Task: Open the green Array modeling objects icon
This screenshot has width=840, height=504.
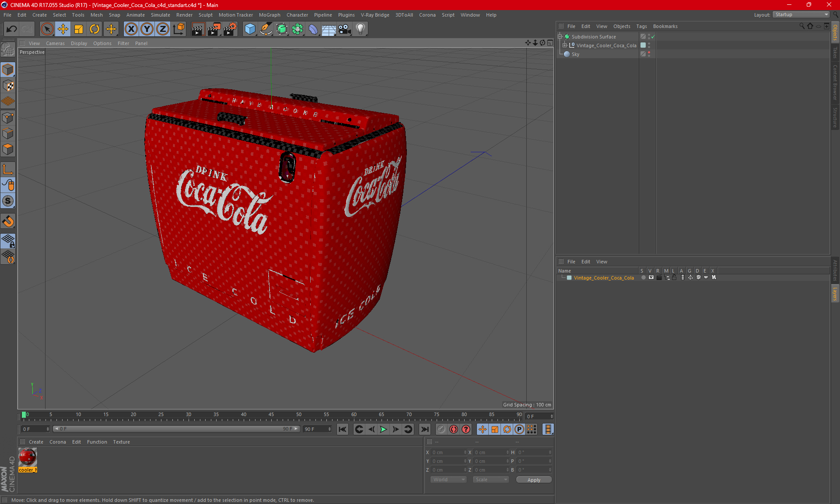Action: coord(297,29)
